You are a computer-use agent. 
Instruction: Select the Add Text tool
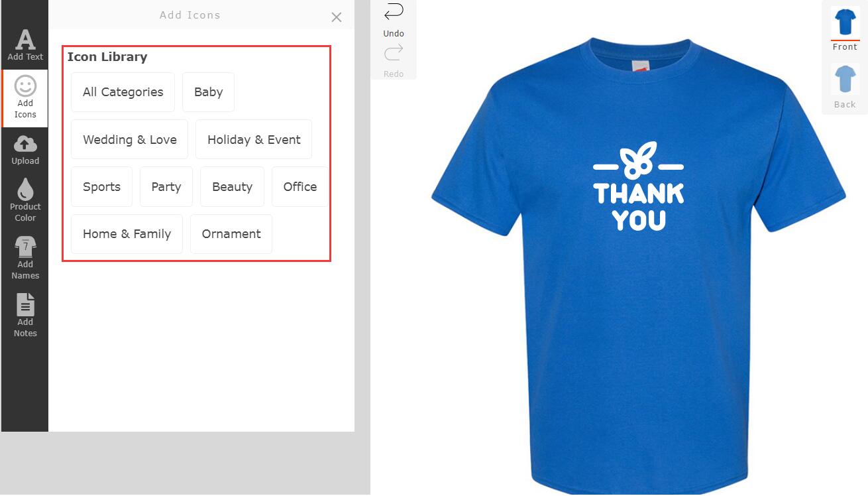(x=25, y=45)
